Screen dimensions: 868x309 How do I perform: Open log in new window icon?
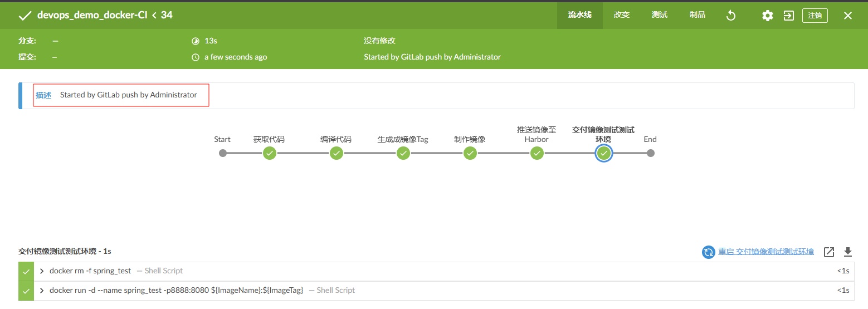829,252
